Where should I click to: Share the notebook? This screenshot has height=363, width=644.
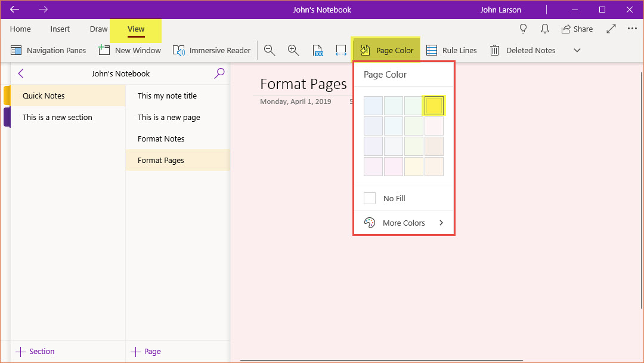577,29
